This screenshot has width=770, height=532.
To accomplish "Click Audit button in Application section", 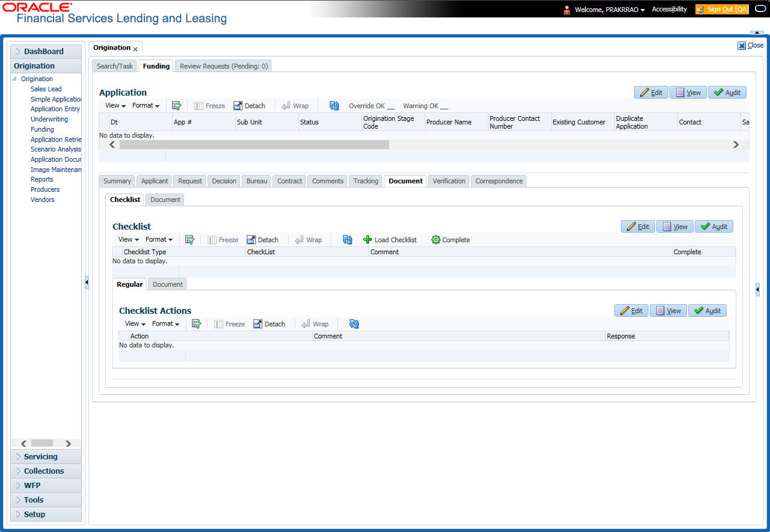I will (727, 93).
